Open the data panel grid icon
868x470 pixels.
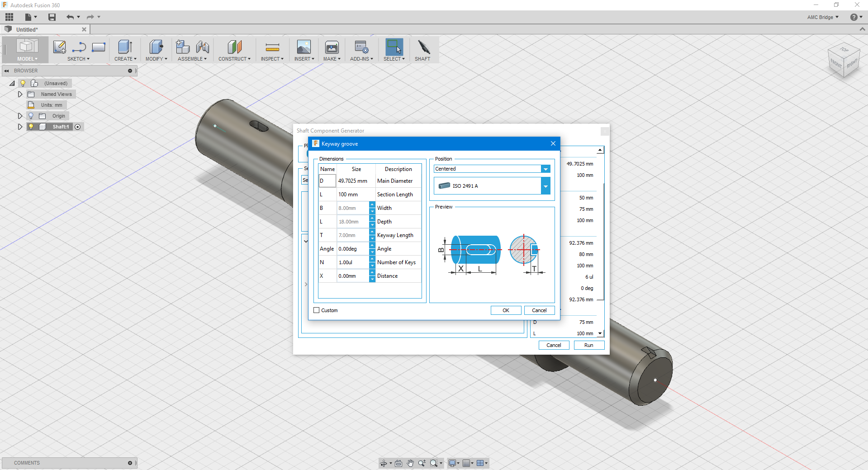pos(9,17)
